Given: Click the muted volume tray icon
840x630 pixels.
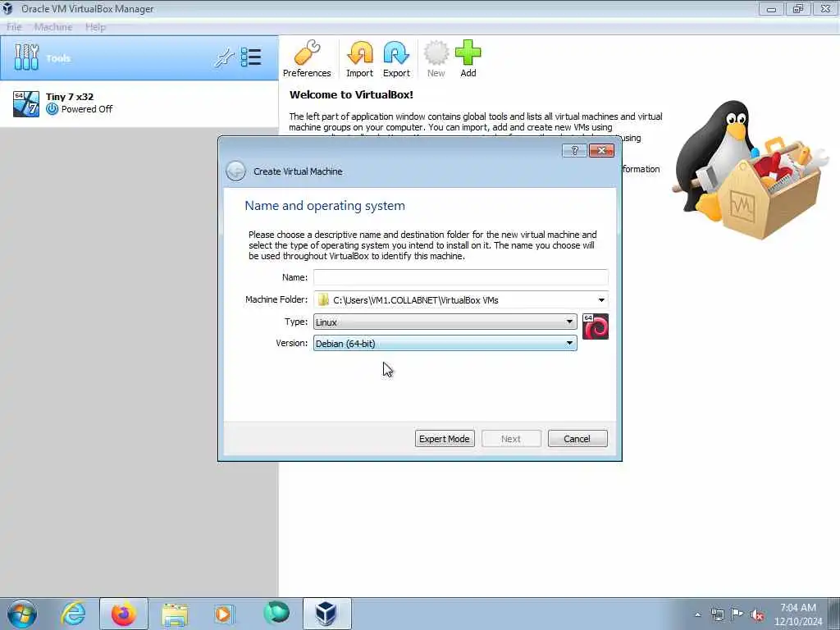Looking at the screenshot, I should [x=757, y=615].
